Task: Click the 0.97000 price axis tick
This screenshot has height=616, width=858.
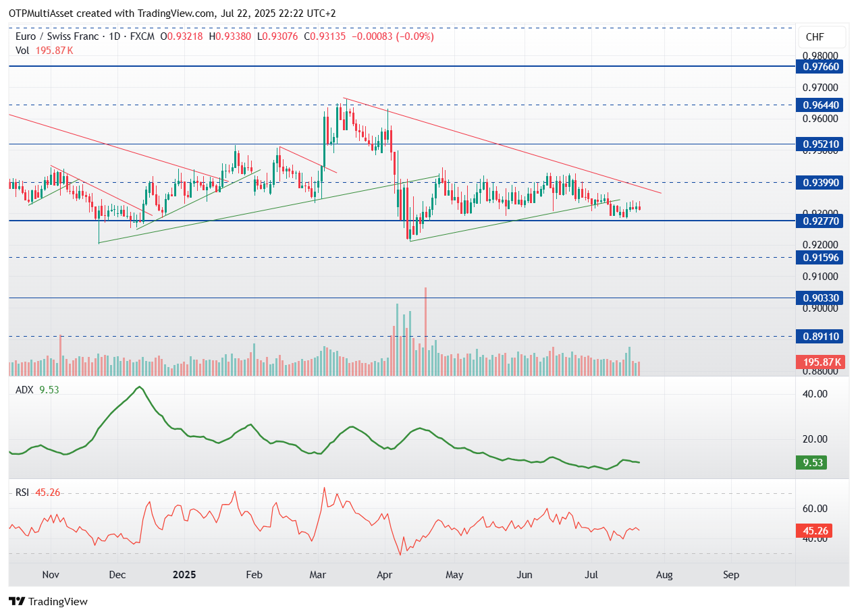Action: [x=820, y=88]
